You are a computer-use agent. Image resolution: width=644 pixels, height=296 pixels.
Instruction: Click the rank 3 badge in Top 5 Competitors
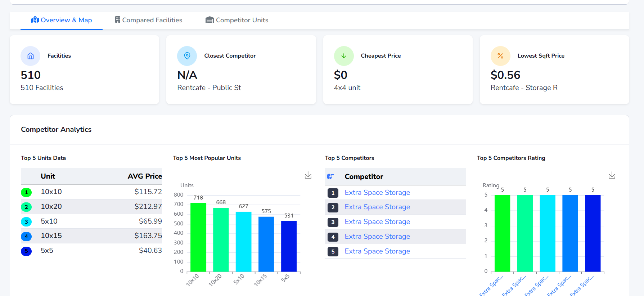pos(333,222)
